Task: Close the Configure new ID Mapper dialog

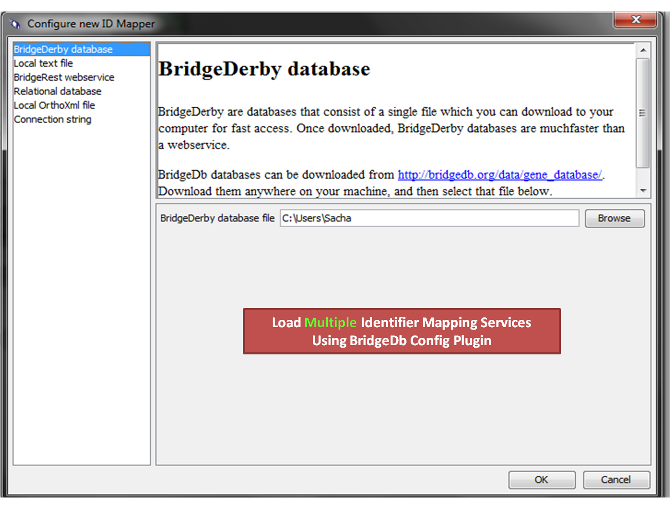Action: coord(629,21)
